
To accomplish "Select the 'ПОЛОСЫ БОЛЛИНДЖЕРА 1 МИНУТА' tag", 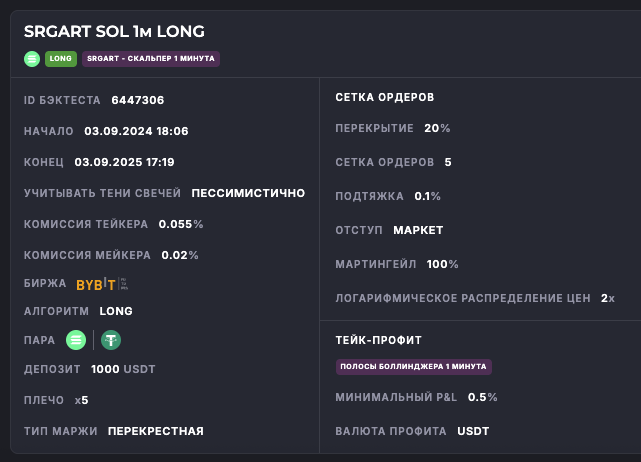I will point(413,367).
